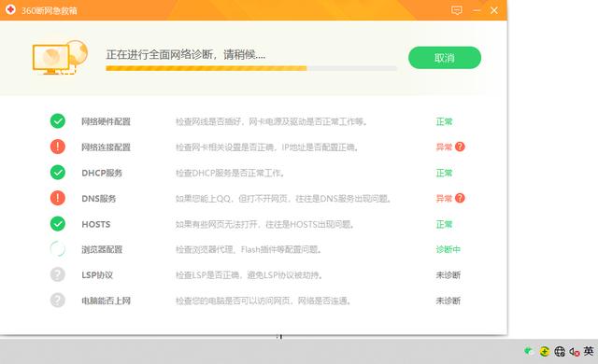Select the DNS服务 item label
Screen dimensions: 598x364
pos(99,199)
